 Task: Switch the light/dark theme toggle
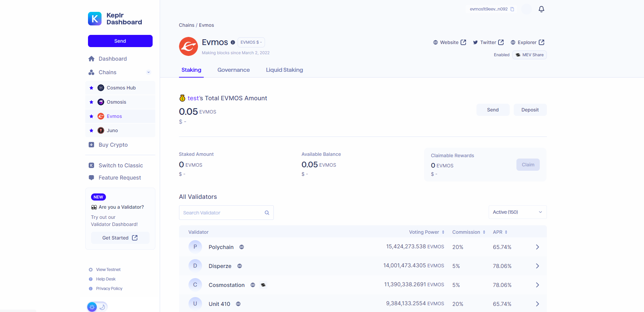[x=97, y=307]
